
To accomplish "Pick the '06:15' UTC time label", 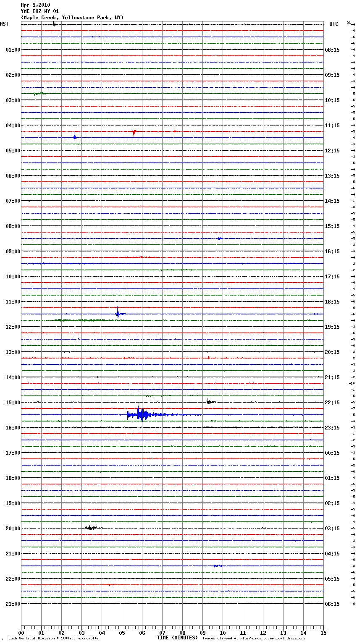I will point(332,604).
